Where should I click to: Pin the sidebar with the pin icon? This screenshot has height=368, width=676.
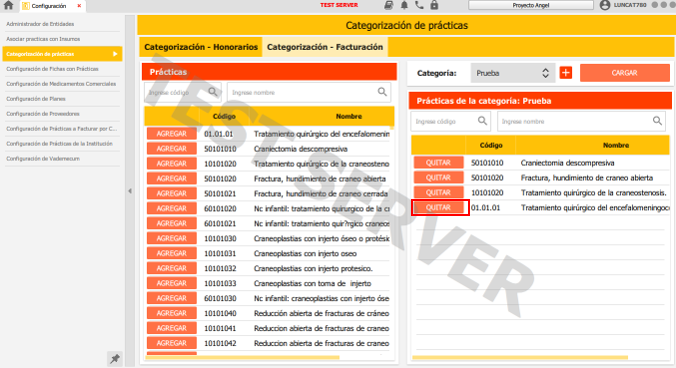point(115,359)
